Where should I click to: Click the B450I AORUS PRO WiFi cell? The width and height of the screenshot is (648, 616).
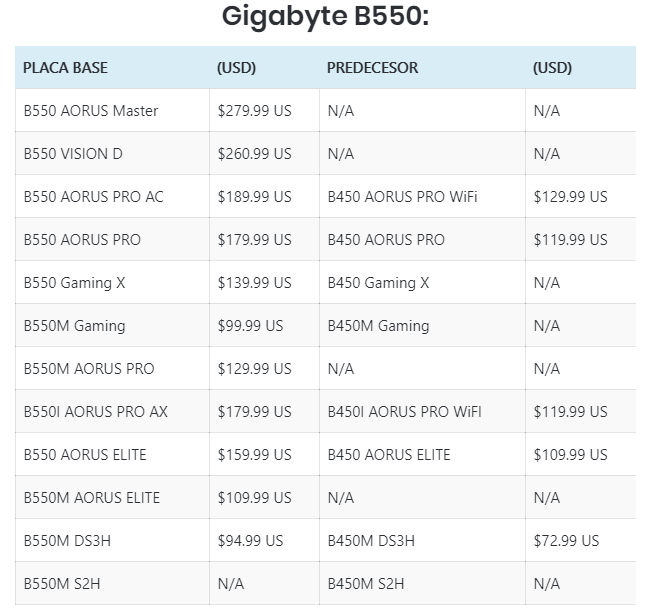click(404, 412)
